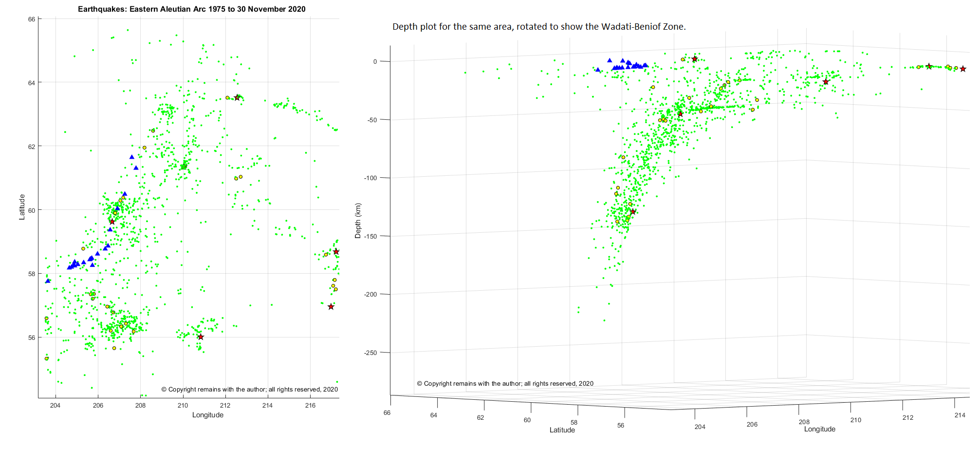The image size is (980, 467).
Task: Click the title "Earthquakes: Eastern Aleutian Arc 1975 to 30 November 2020"
Action: (192, 9)
